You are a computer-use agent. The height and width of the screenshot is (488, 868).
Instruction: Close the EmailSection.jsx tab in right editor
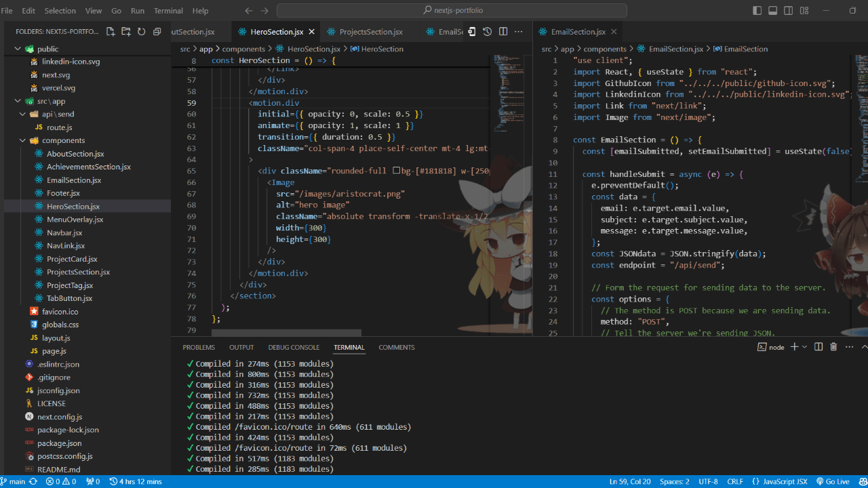614,32
